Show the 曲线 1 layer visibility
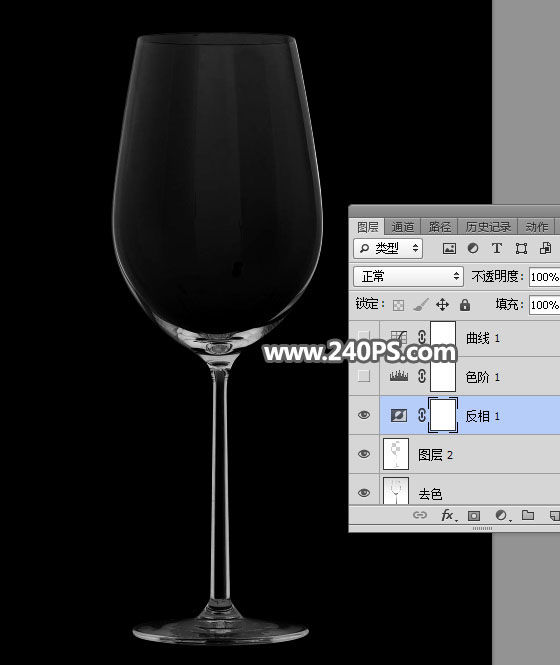 click(364, 337)
